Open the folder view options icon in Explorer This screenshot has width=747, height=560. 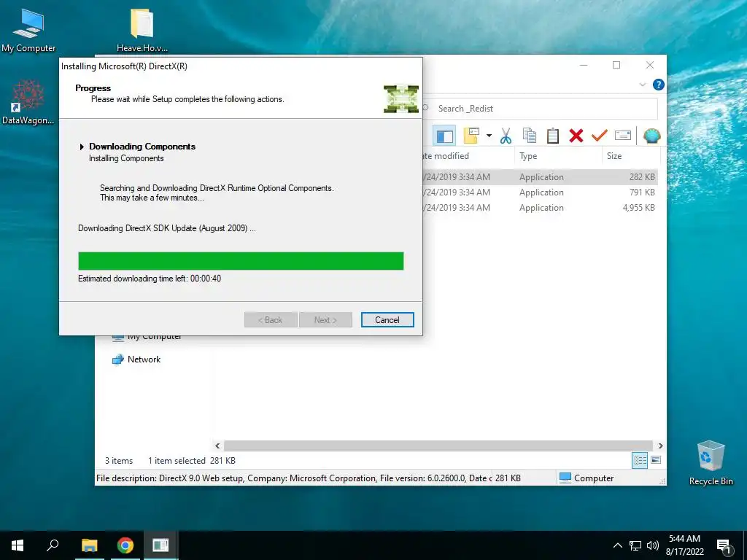coord(471,136)
